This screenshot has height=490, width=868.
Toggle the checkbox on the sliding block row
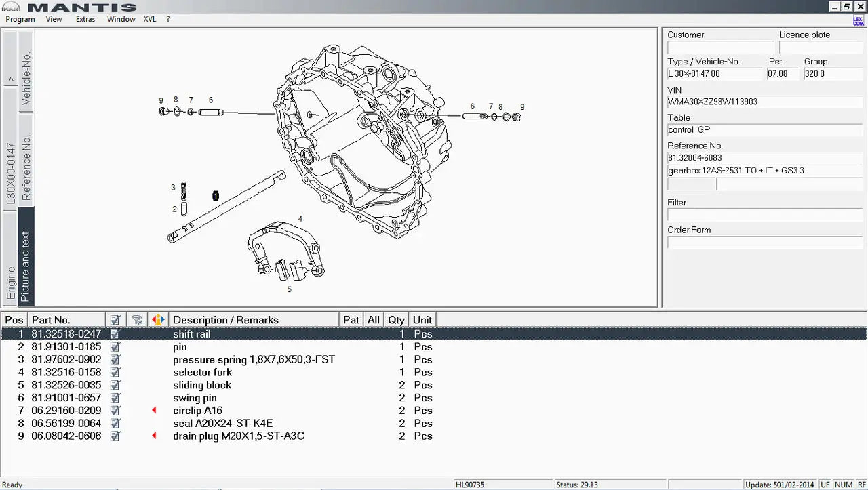point(115,384)
